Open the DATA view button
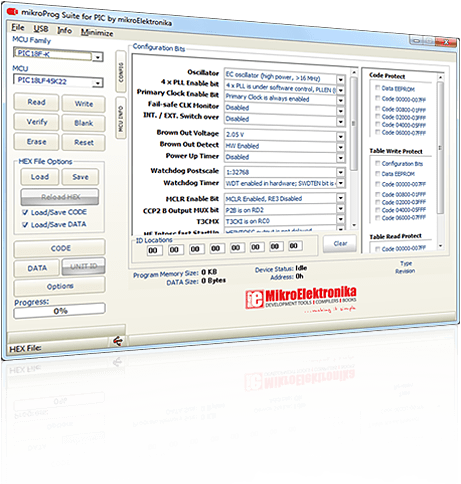The width and height of the screenshot is (461, 484). point(37,268)
